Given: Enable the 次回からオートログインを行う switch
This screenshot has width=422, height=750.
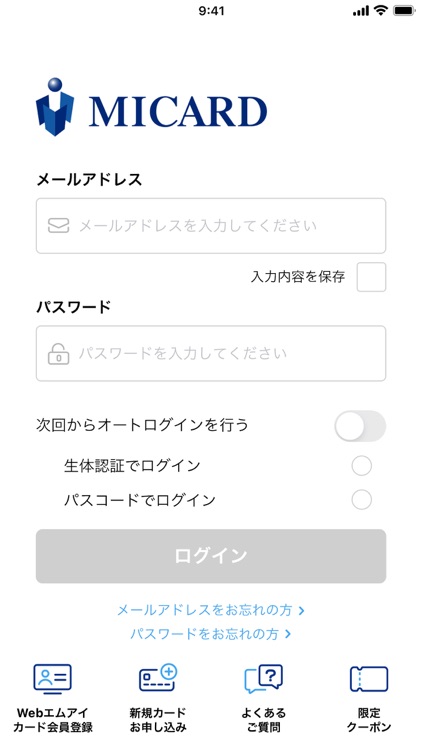Looking at the screenshot, I should tap(360, 426).
